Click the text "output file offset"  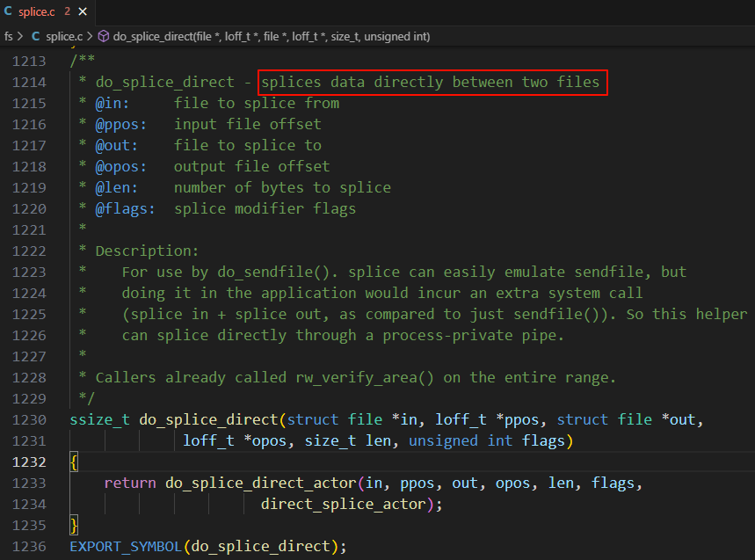pos(252,167)
